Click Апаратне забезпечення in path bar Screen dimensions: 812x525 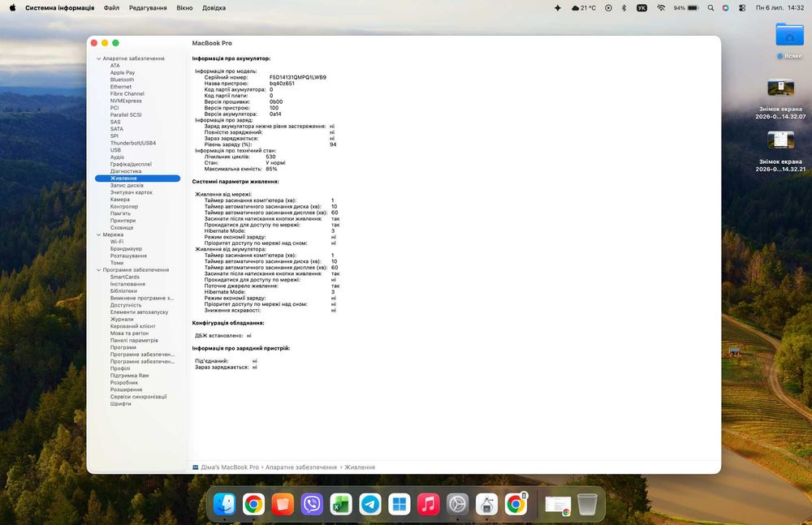[x=301, y=467]
